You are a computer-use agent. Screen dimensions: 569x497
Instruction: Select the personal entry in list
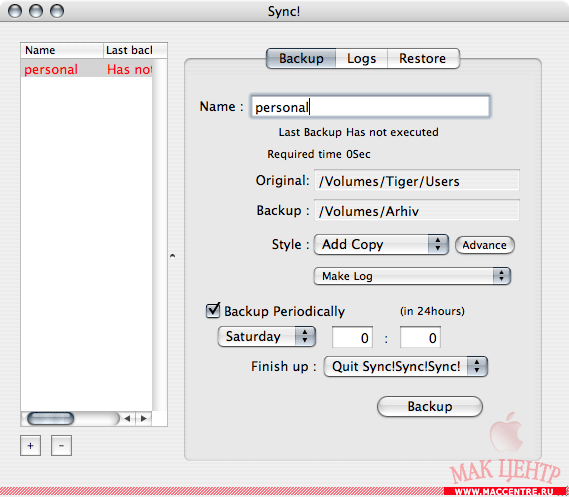87,69
